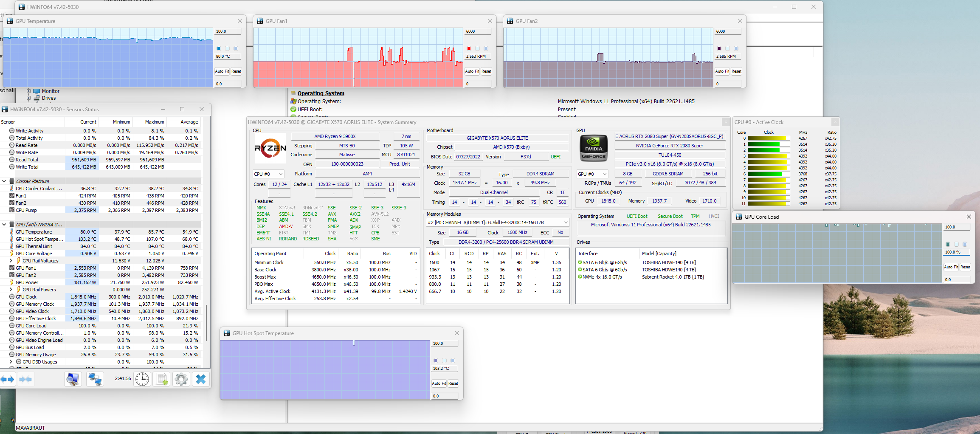Open the GPU #0 dropdown in System Summary

(x=592, y=174)
